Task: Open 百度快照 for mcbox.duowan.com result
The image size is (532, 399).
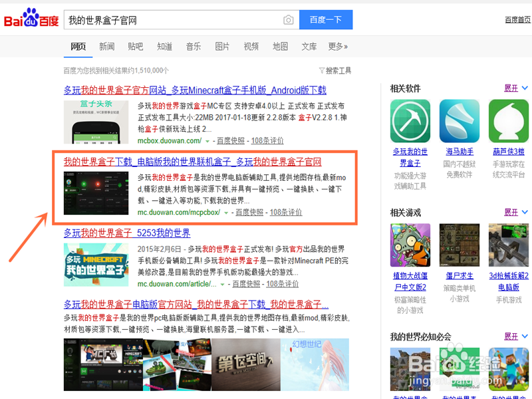Action: 231,140
